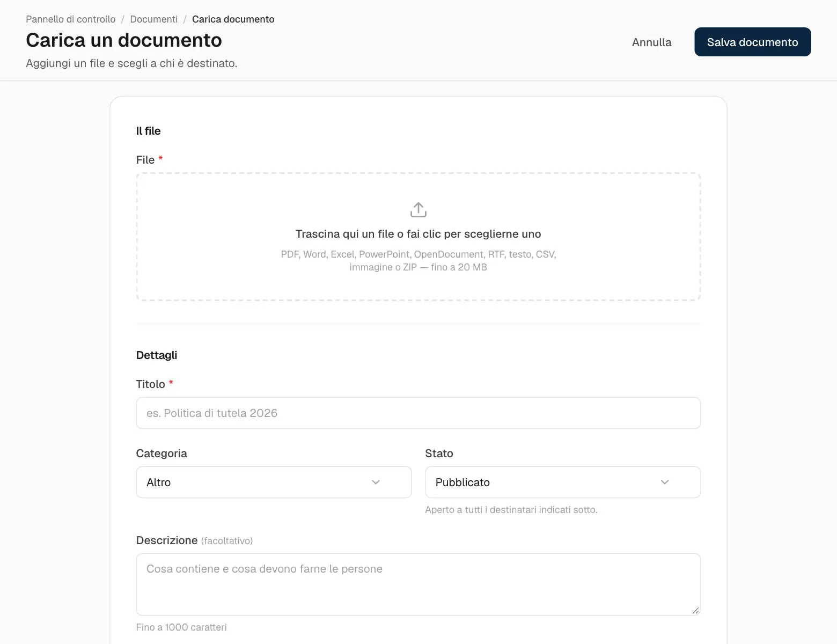837x644 pixels.
Task: Open the Categoria dropdown showing Altro
Action: pos(274,482)
